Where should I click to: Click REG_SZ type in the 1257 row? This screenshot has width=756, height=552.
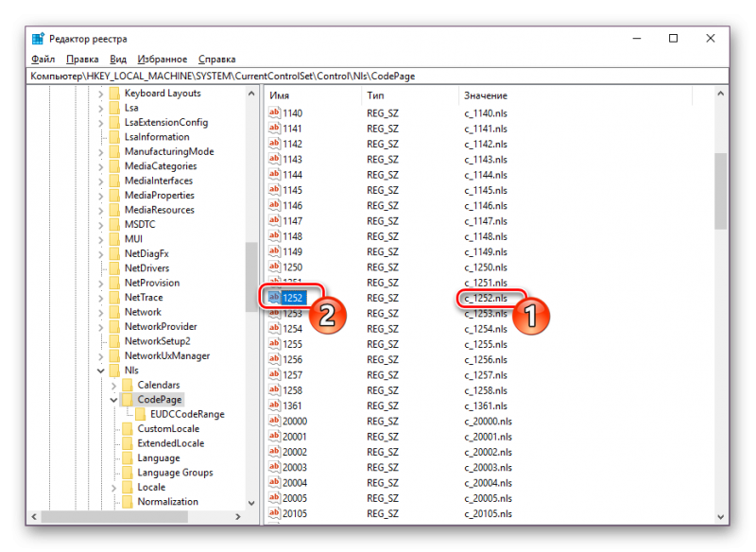point(383,375)
